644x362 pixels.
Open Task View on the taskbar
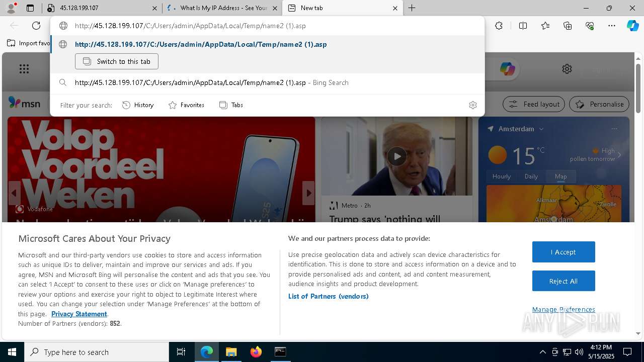[181, 352]
